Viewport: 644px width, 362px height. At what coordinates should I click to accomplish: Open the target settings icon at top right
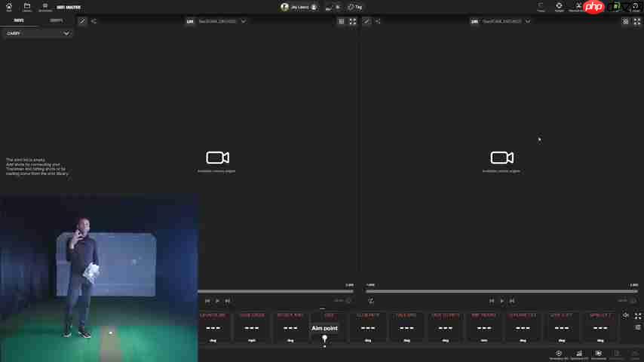(x=559, y=7)
